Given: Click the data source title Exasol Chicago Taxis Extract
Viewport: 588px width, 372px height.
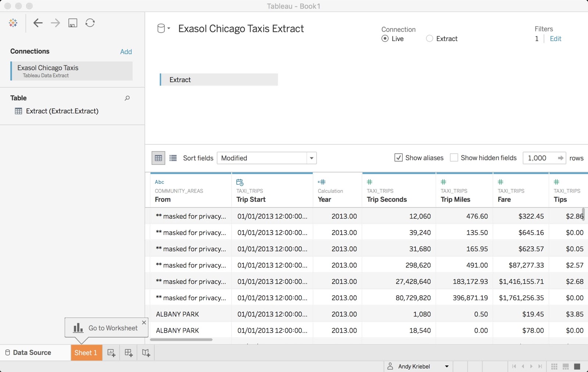Looking at the screenshot, I should [241, 29].
